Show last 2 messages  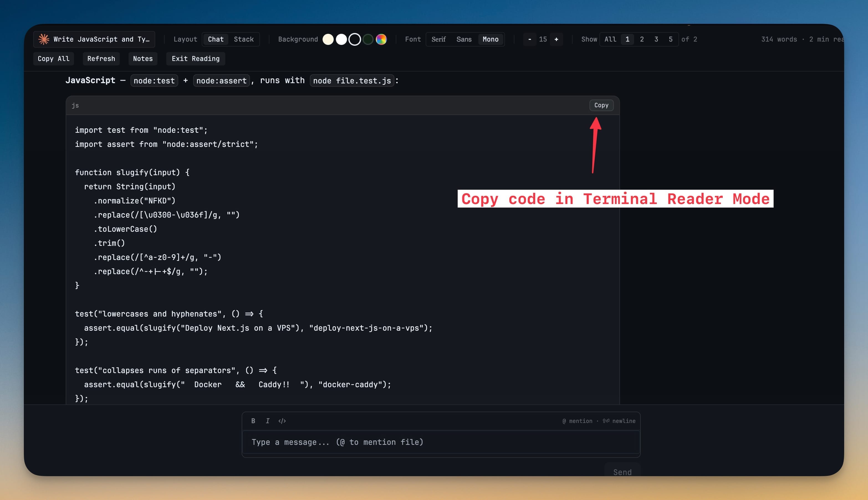click(x=642, y=39)
